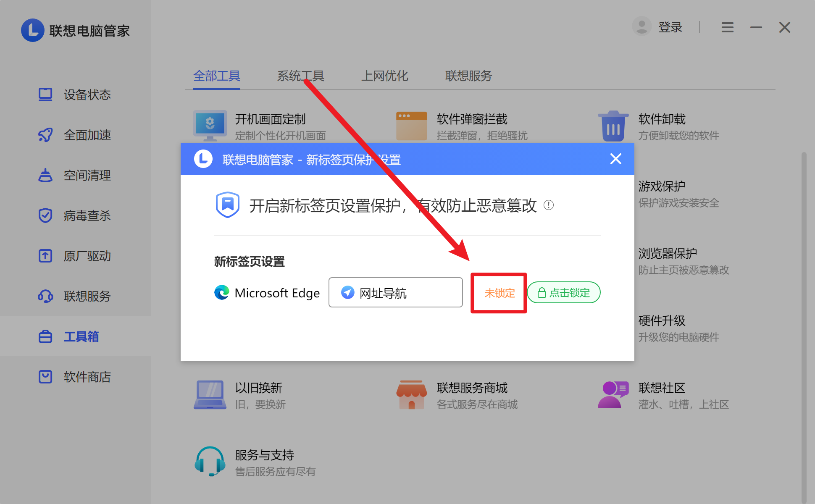The width and height of the screenshot is (815, 504).
Task: Open the hamburger main menu
Action: point(727,28)
